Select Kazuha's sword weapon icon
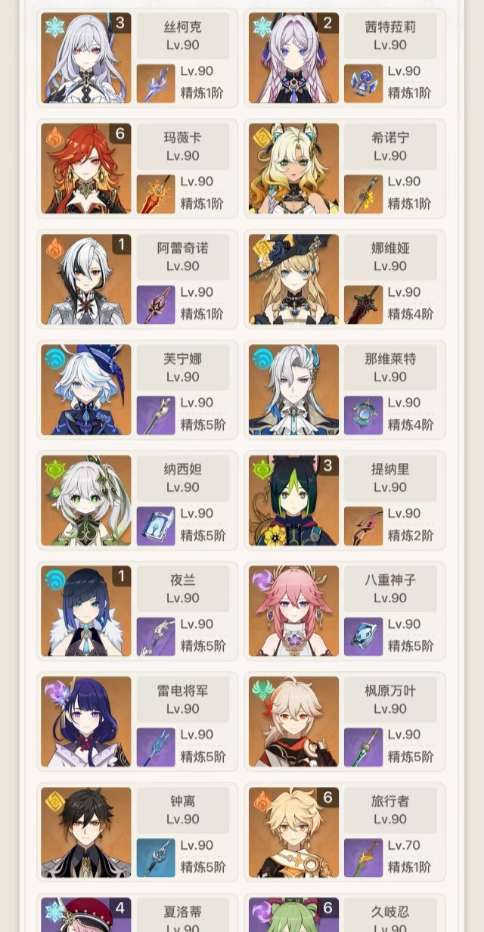This screenshot has height=932, width=484. pyautogui.click(x=363, y=747)
